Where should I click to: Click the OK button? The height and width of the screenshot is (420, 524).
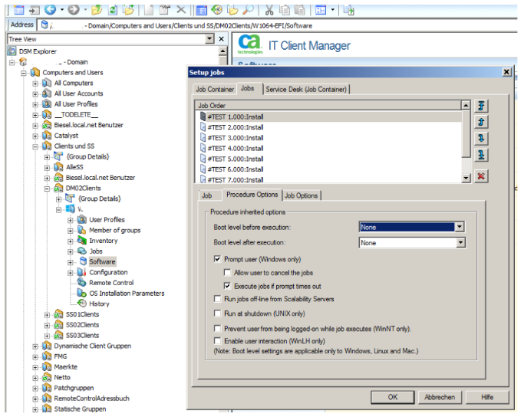pyautogui.click(x=392, y=397)
